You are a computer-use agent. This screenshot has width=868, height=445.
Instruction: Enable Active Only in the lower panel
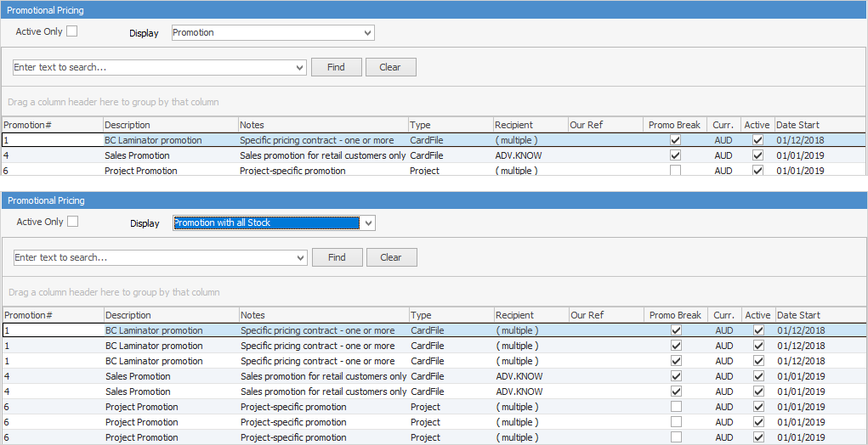point(73,222)
